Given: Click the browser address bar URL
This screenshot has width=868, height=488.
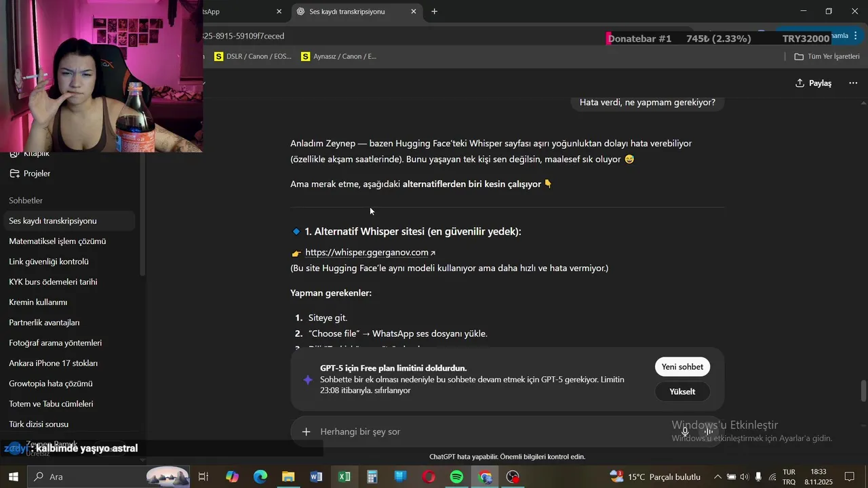Looking at the screenshot, I should [243, 36].
